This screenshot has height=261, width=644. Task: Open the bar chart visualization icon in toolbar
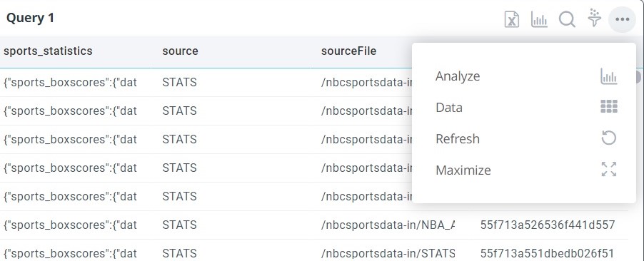coord(539,19)
